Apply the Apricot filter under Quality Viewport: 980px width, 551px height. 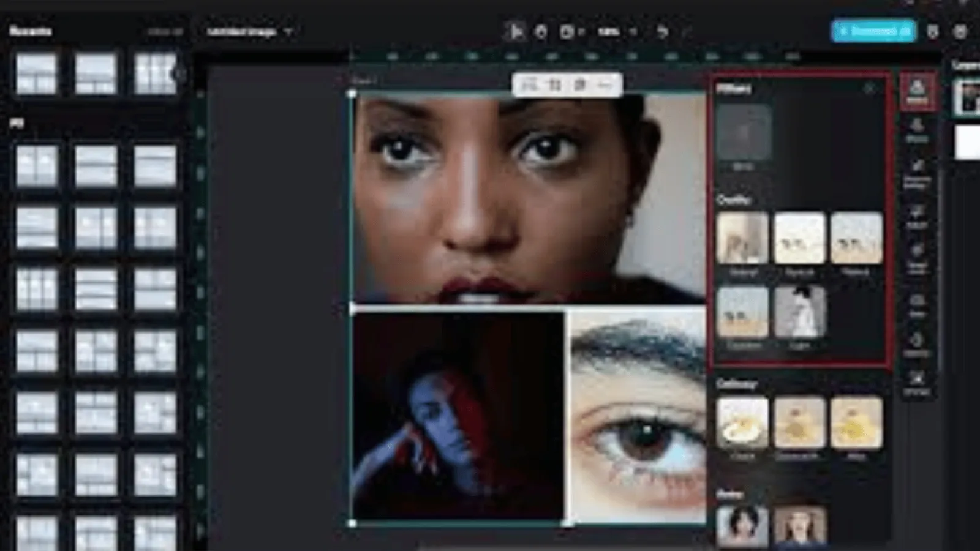pos(799,238)
